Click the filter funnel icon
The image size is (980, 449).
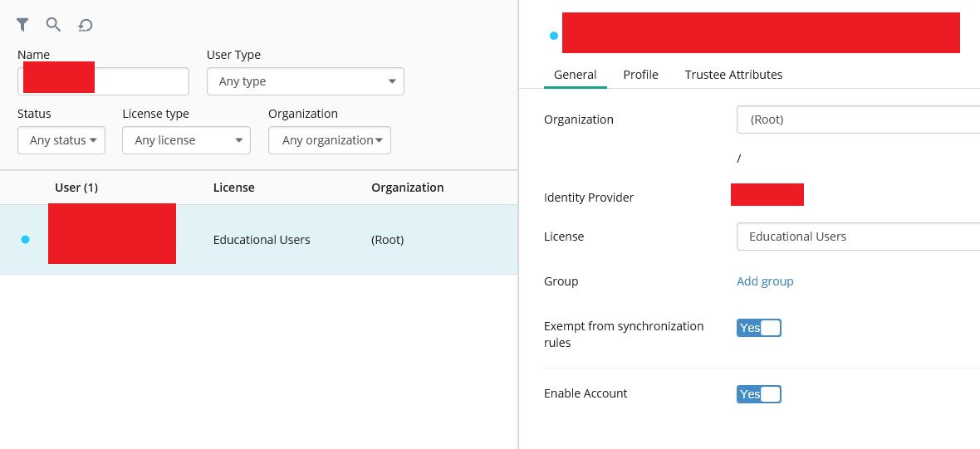pos(23,25)
